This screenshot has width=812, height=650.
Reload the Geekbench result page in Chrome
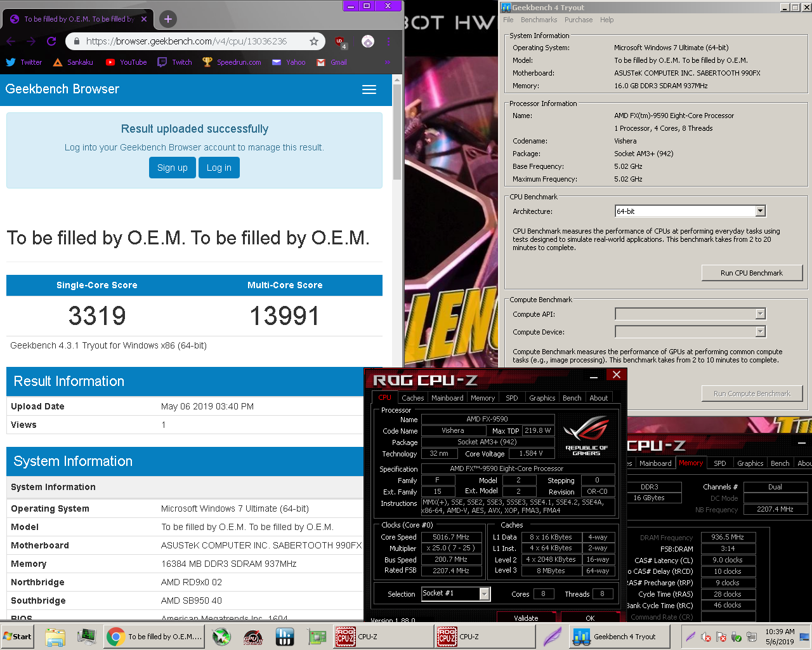coord(51,41)
